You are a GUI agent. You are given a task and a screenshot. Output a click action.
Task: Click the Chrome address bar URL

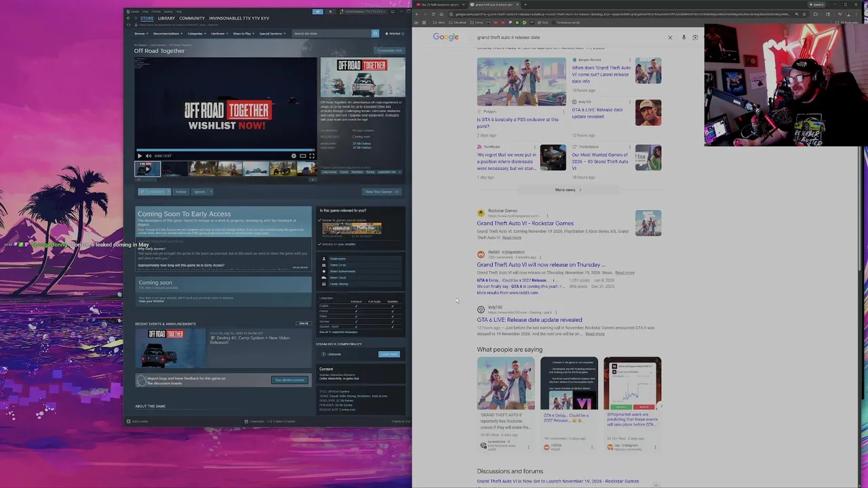pyautogui.click(x=622, y=14)
